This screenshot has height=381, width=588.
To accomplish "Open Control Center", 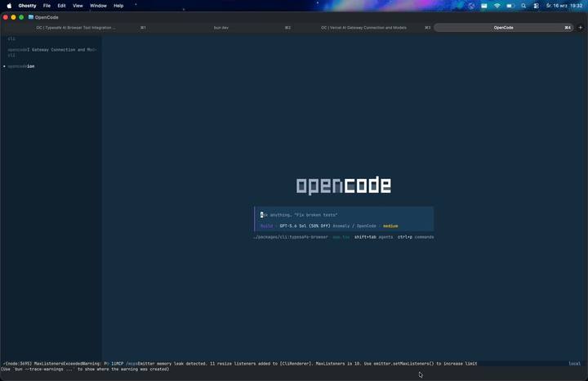I will point(537,6).
